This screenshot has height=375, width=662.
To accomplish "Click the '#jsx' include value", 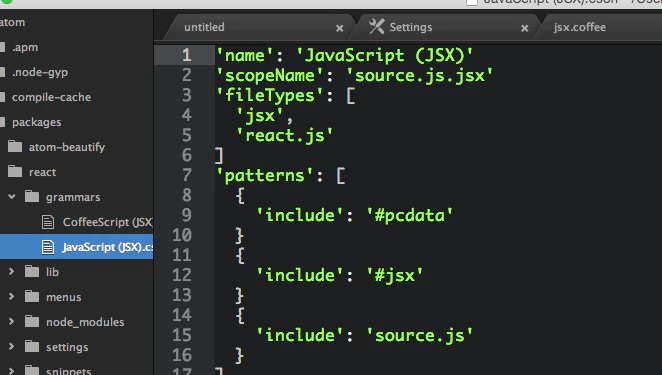I will point(394,275).
